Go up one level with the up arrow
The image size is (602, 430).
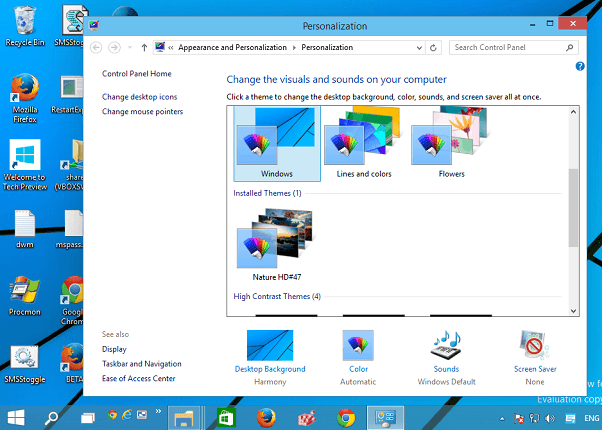pos(144,48)
